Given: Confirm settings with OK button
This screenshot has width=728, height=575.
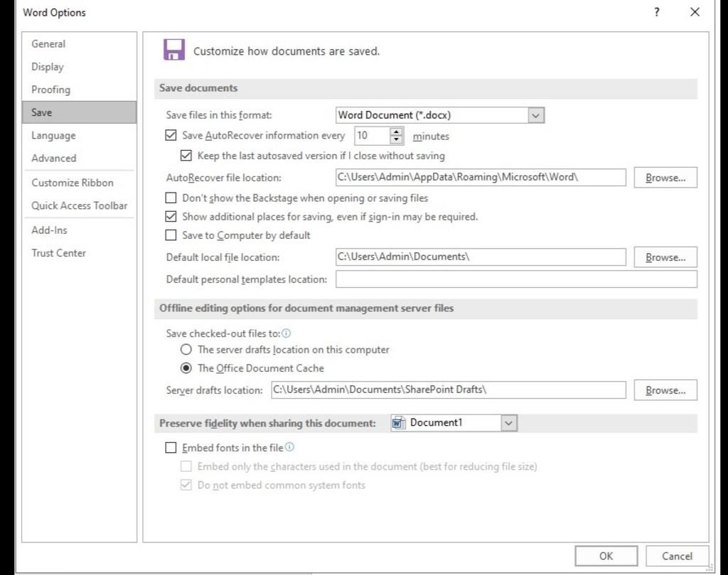Looking at the screenshot, I should [x=606, y=556].
